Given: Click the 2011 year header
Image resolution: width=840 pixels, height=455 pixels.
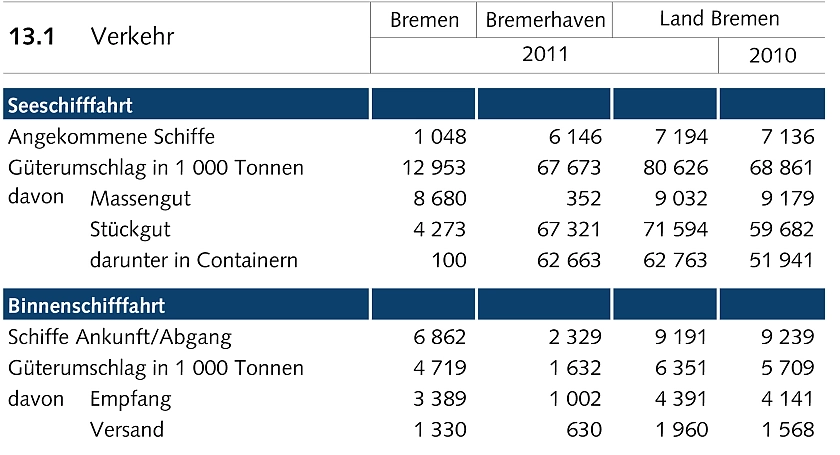Looking at the screenshot, I should tap(545, 54).
